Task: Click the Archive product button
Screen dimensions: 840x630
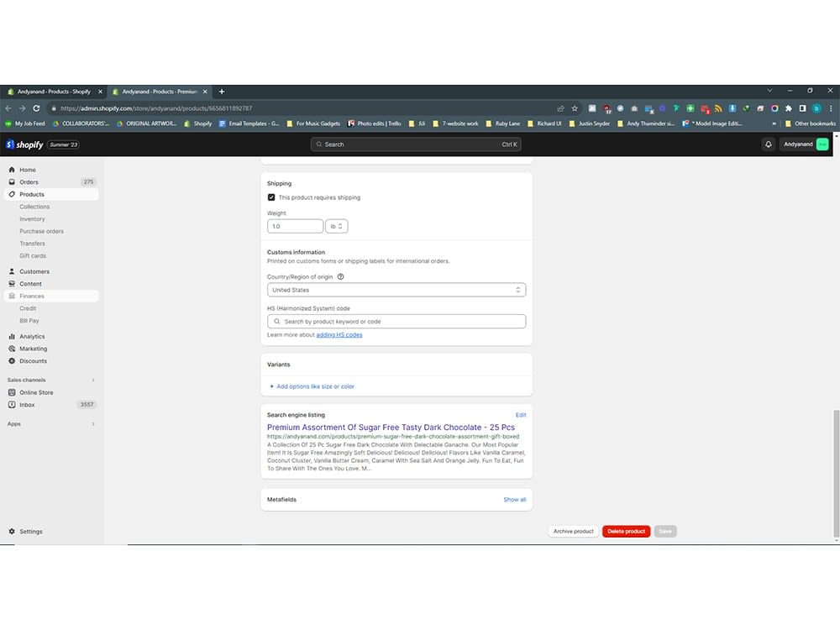Action: click(573, 532)
